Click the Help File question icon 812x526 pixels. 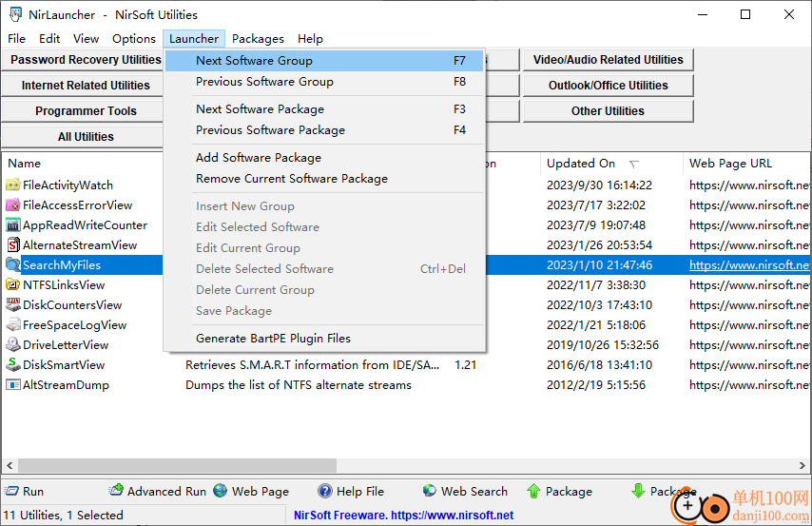click(325, 491)
